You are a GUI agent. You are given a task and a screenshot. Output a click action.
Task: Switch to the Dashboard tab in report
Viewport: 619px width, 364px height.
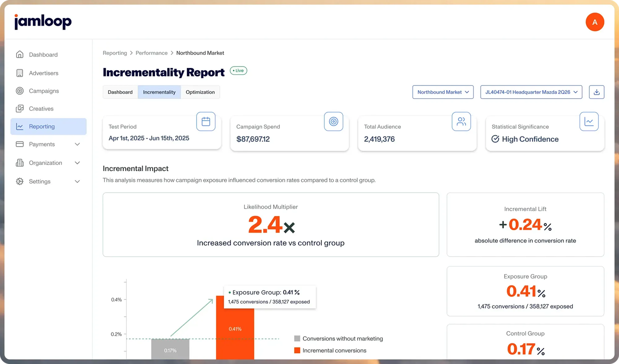pos(120,92)
